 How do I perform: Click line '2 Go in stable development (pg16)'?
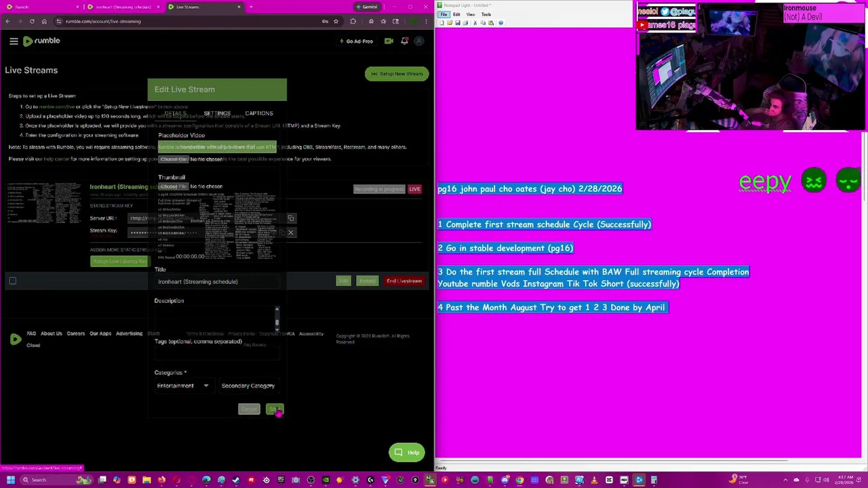[x=505, y=248]
